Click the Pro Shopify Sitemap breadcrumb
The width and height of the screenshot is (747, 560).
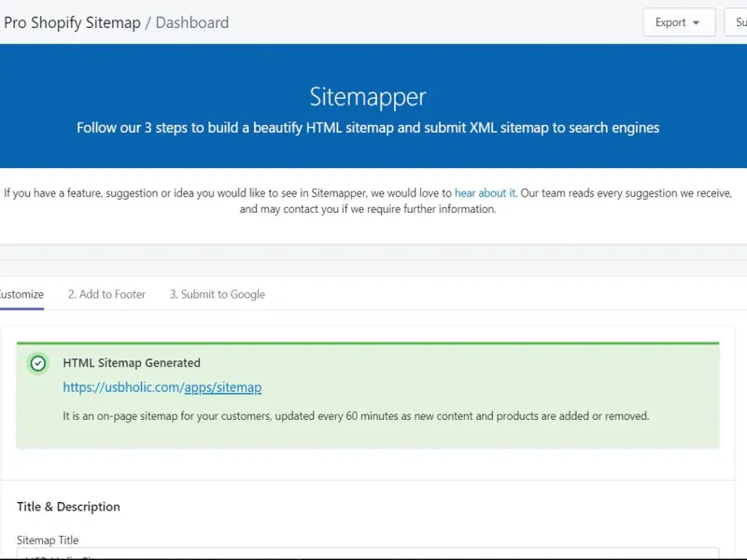point(73,22)
